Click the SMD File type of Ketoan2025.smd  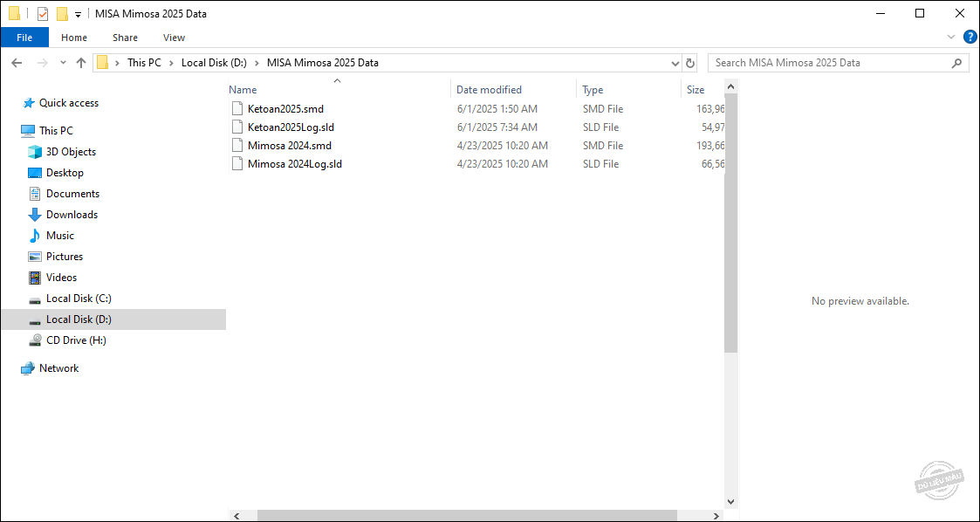pyautogui.click(x=602, y=109)
